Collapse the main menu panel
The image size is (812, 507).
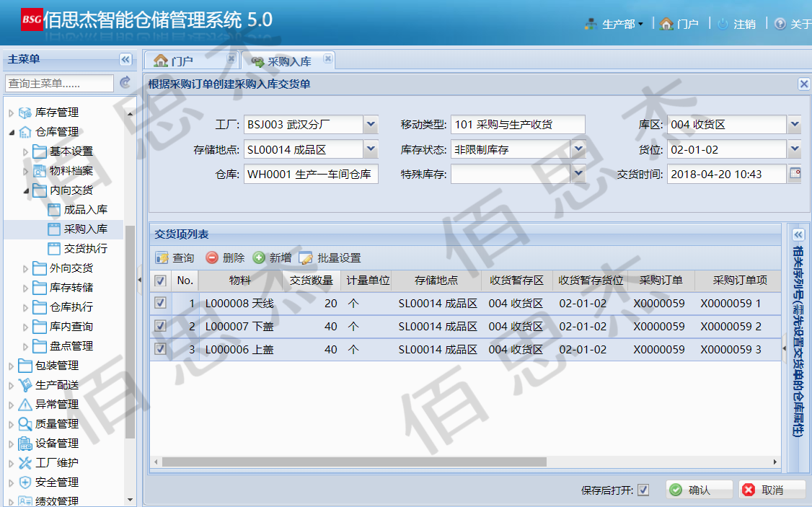125,60
